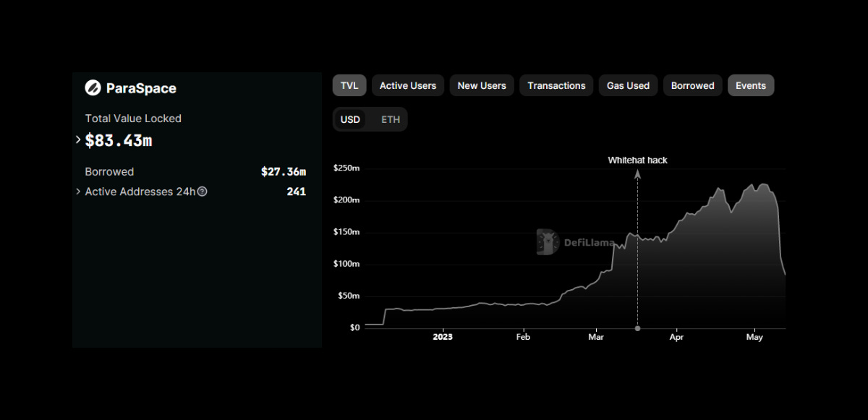Toggle the Gas Used chart metric
Screen dimensions: 868x420
tap(628, 85)
